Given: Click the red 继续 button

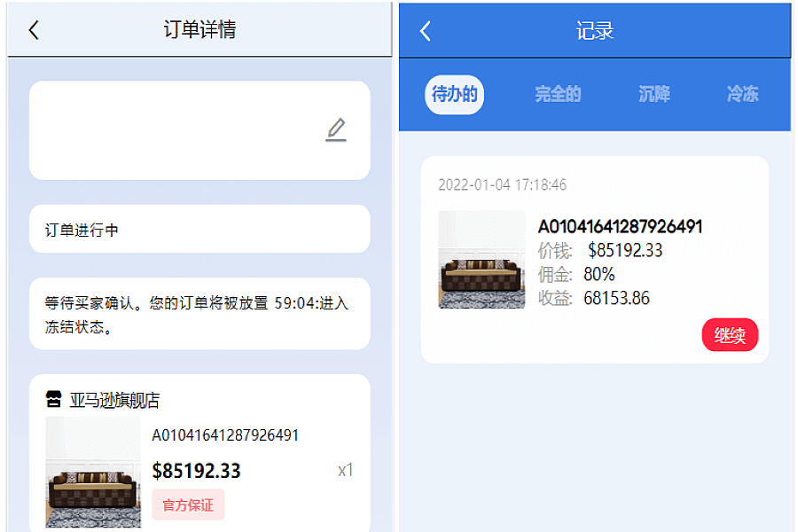Looking at the screenshot, I should pos(730,335).
